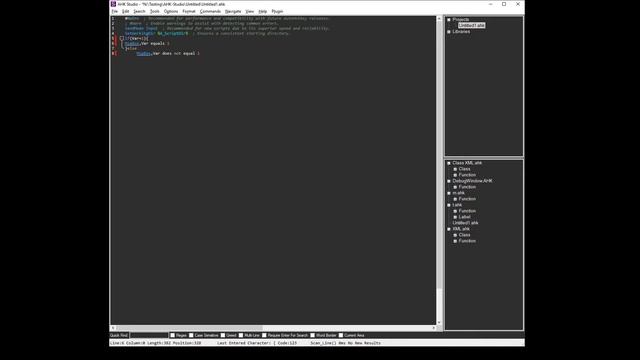Click the SendMode Input code line

coord(227,29)
